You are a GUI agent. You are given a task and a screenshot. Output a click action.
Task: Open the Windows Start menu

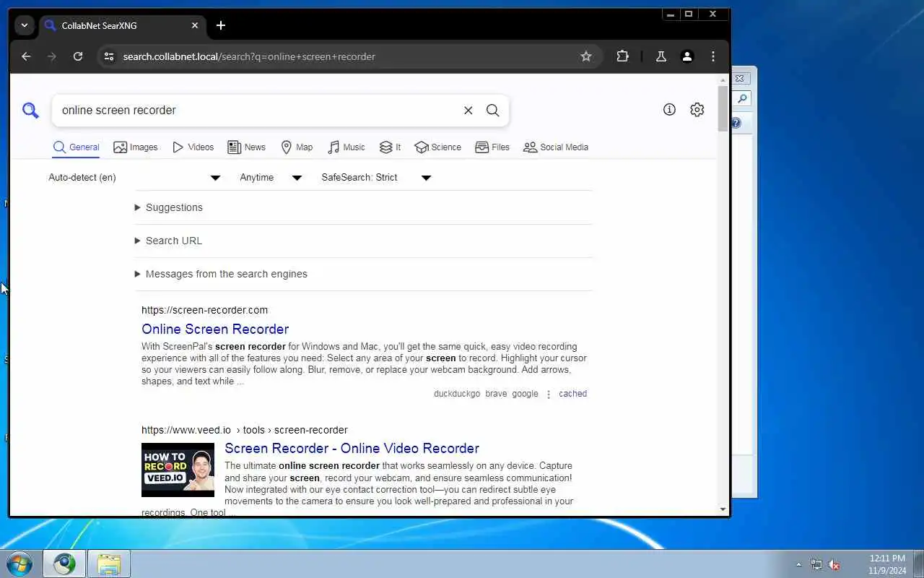point(19,564)
